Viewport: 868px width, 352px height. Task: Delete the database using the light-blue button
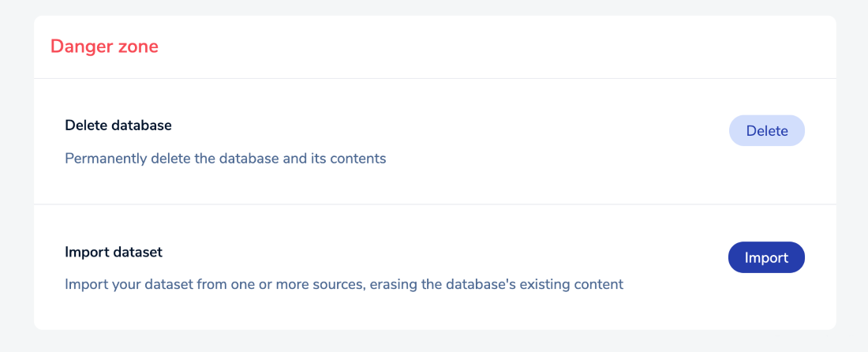766,131
